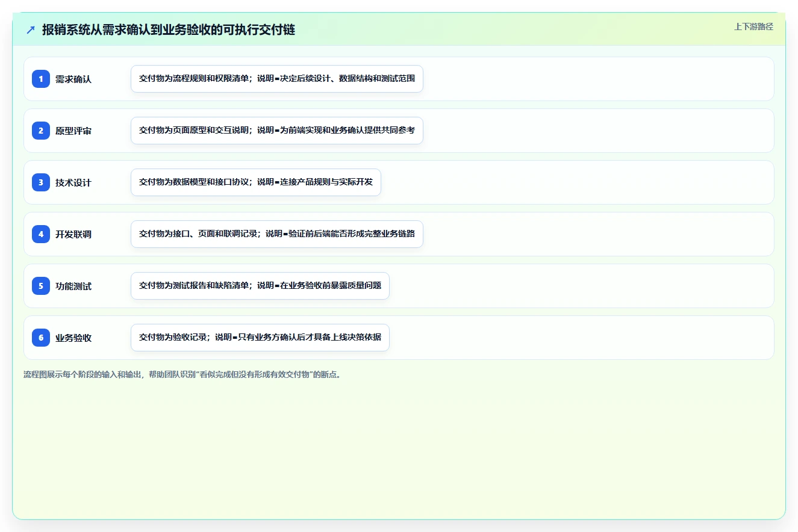The width and height of the screenshot is (798, 532).
Task: Select step badge number 2
Action: [x=41, y=131]
